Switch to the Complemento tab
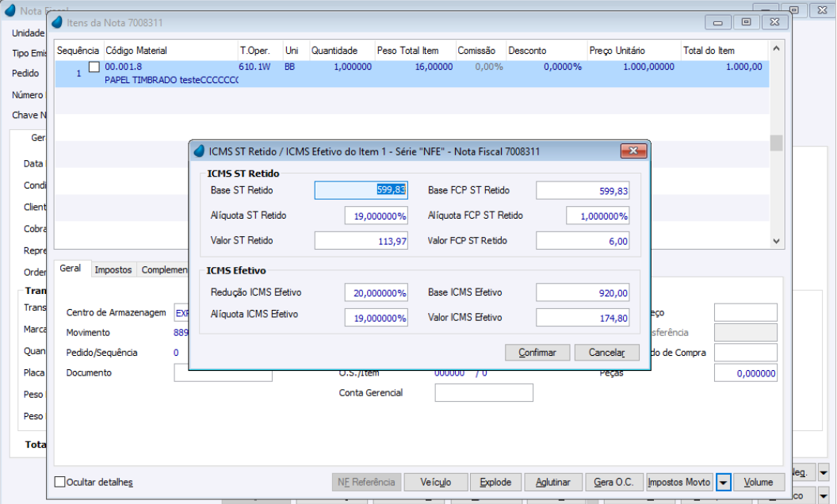 point(164,269)
